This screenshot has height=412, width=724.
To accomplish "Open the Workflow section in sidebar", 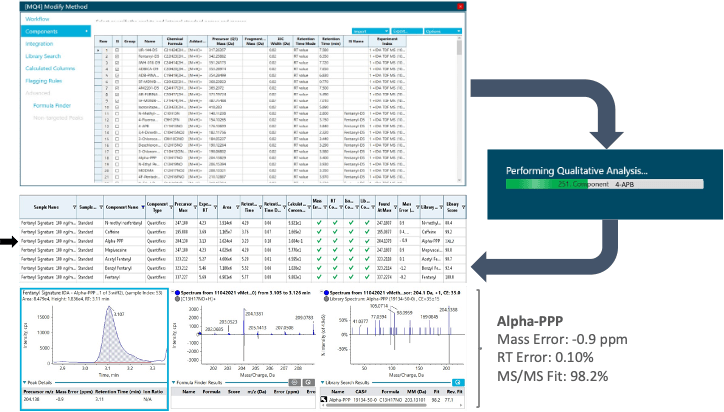I will [38, 18].
